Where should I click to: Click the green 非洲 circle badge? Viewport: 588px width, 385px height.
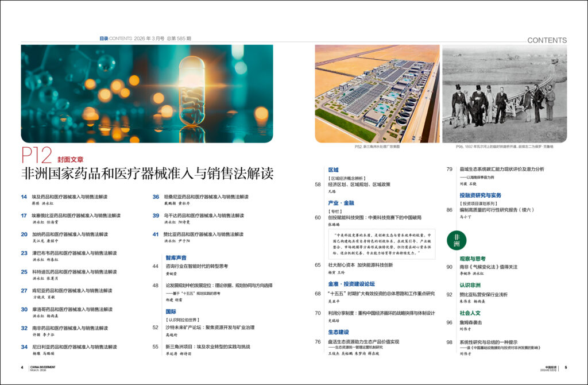point(457,240)
